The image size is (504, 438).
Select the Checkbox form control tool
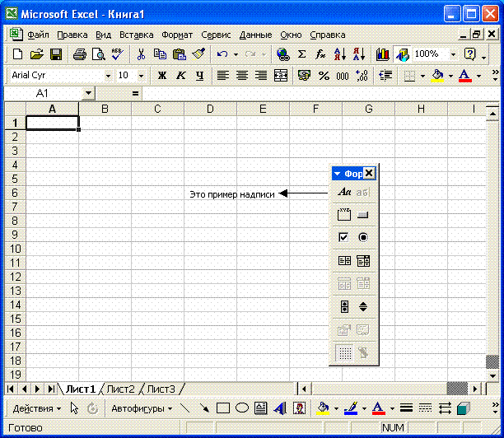(x=343, y=237)
